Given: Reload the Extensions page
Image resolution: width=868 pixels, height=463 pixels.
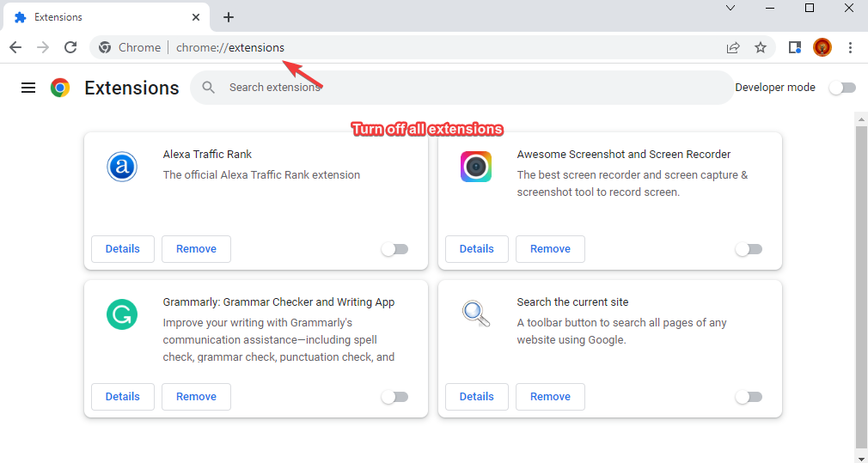Looking at the screenshot, I should click(70, 47).
